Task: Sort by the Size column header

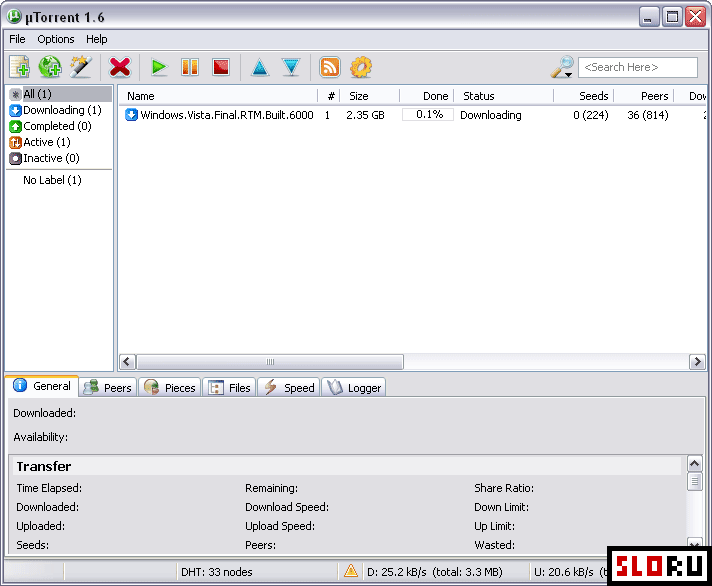Action: click(x=370, y=96)
